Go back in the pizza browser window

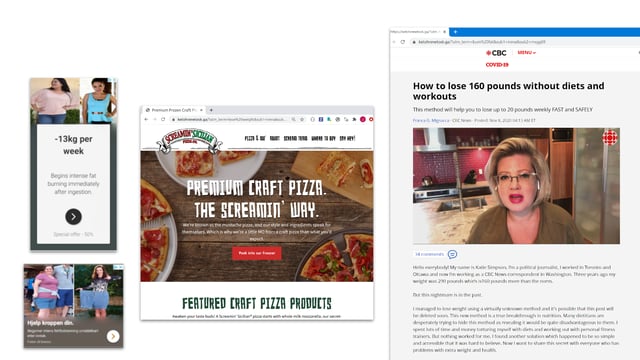pos(146,119)
